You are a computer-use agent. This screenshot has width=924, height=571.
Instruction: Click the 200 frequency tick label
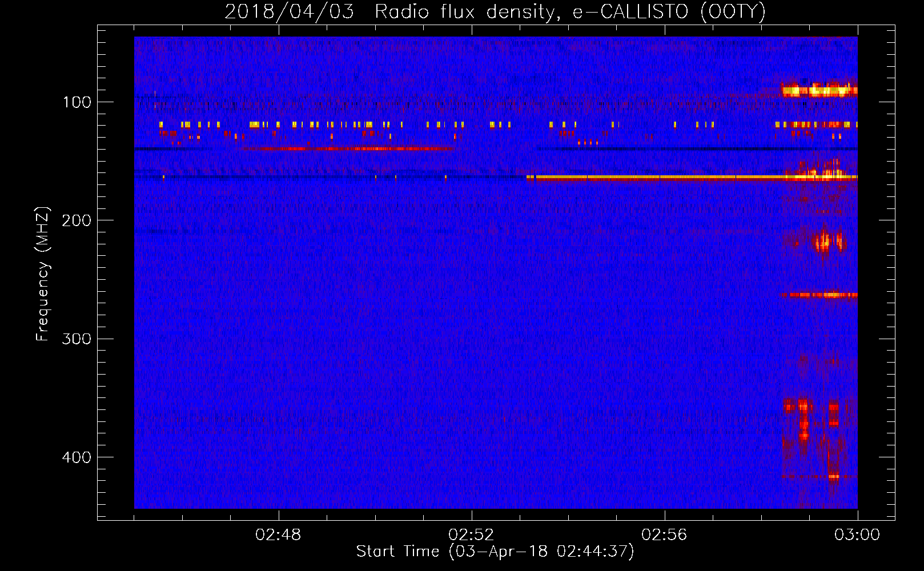pos(77,220)
